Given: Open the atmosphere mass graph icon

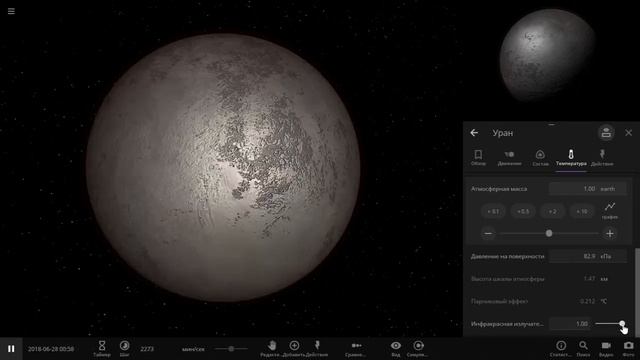Looking at the screenshot, I should pos(610,211).
